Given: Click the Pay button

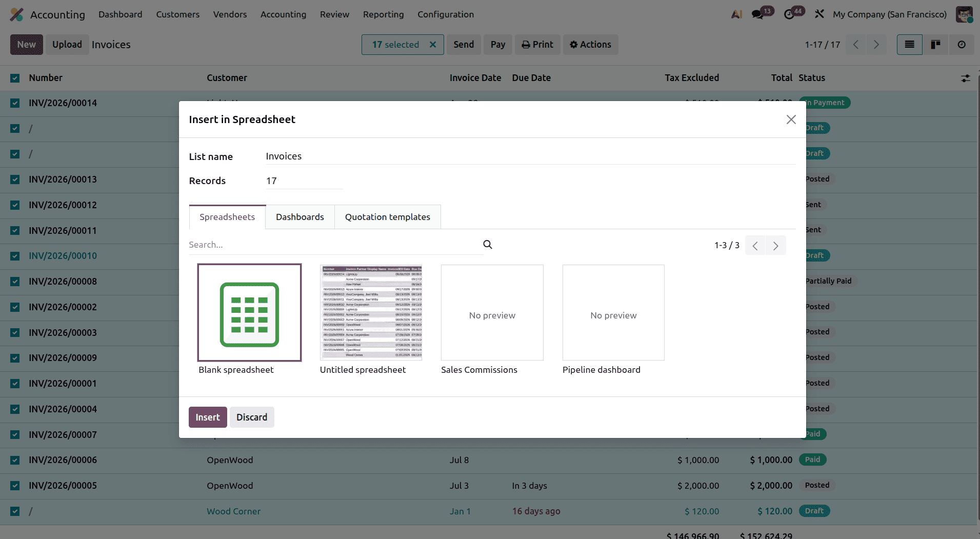Looking at the screenshot, I should click(498, 45).
